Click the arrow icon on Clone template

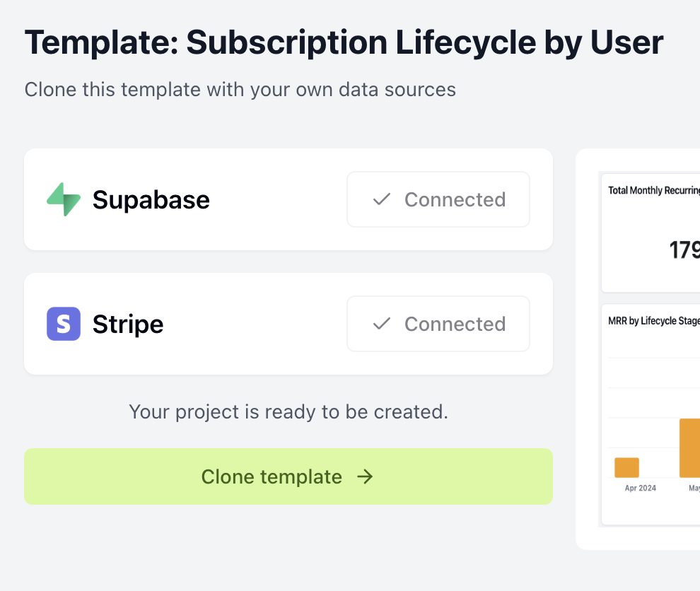point(365,477)
